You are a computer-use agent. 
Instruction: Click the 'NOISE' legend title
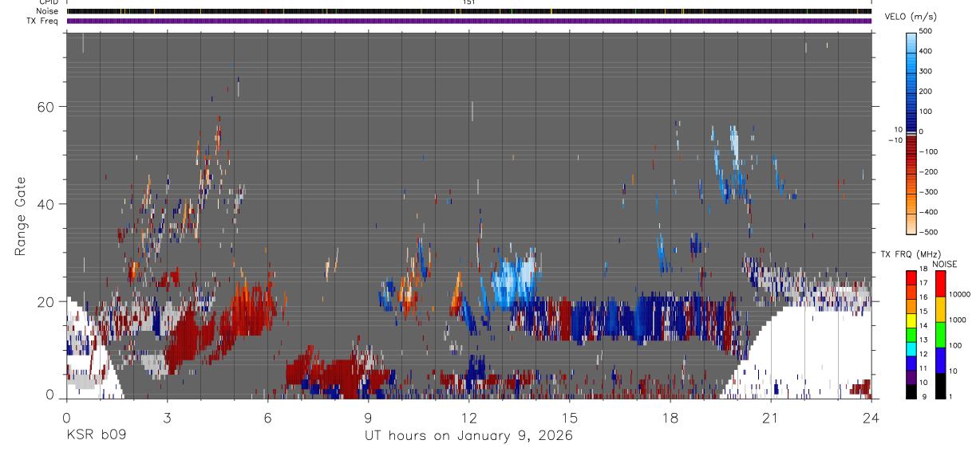click(944, 264)
